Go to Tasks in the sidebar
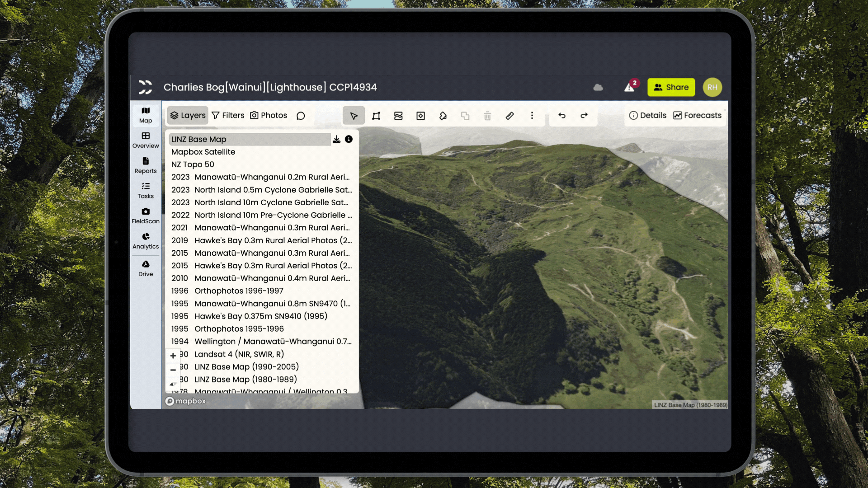The width and height of the screenshot is (868, 488). [146, 191]
